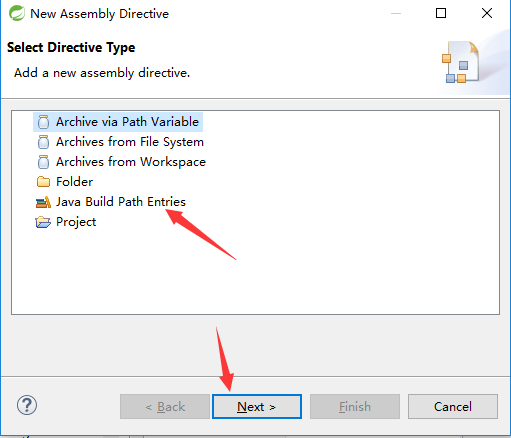Click the Java Build Path Entries books icon
The image size is (511, 438).
[43, 202]
